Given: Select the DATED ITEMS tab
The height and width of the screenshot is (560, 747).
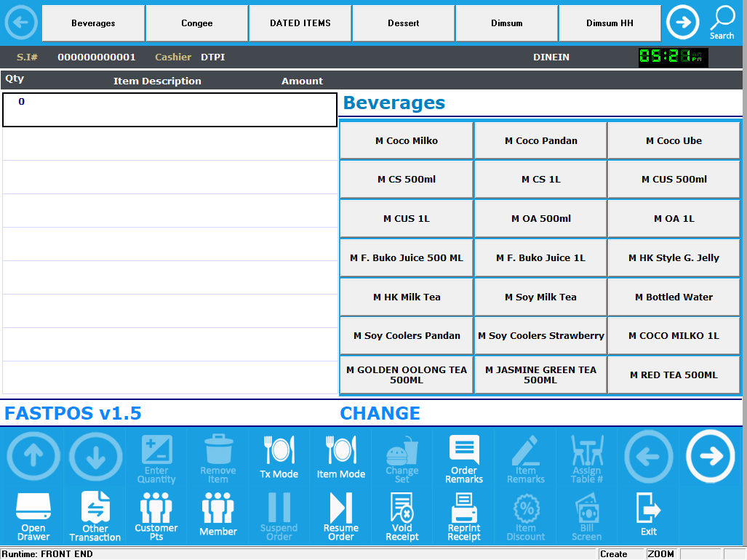Looking at the screenshot, I should 300,23.
